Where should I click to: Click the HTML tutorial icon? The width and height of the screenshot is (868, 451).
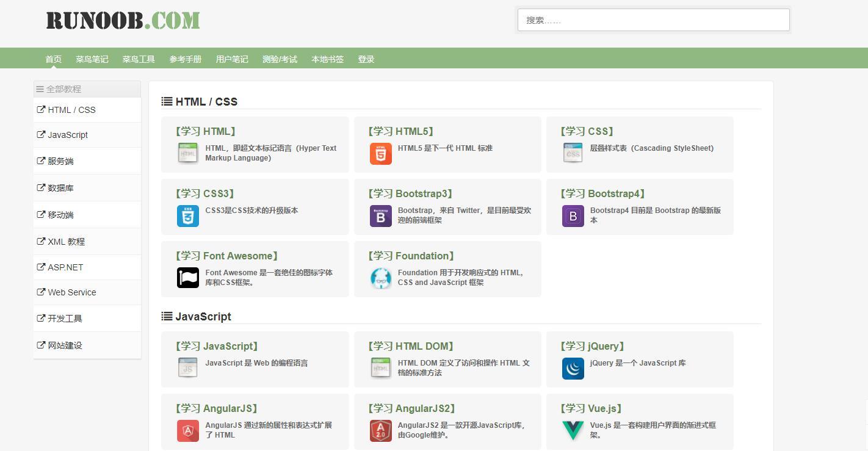click(188, 153)
